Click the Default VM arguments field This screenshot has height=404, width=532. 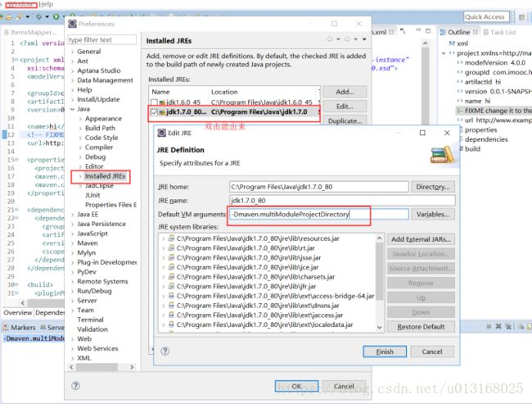pyautogui.click(x=319, y=215)
